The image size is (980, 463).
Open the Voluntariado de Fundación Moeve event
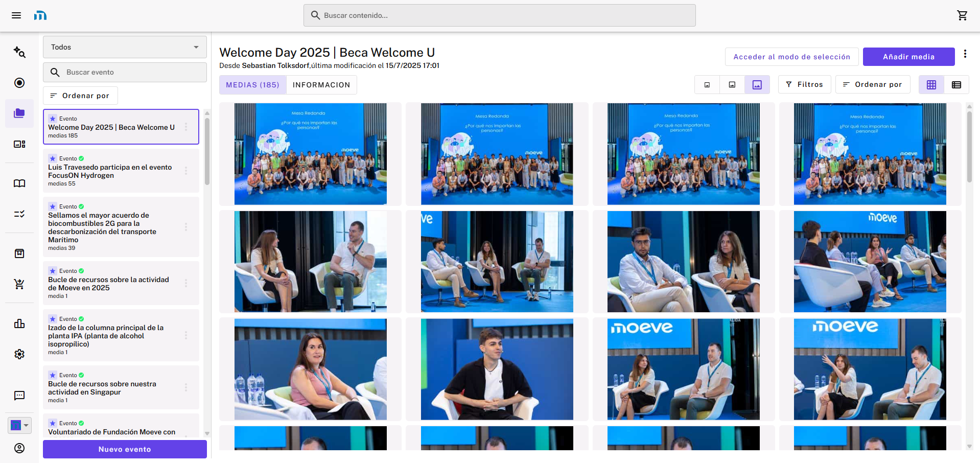point(121,426)
